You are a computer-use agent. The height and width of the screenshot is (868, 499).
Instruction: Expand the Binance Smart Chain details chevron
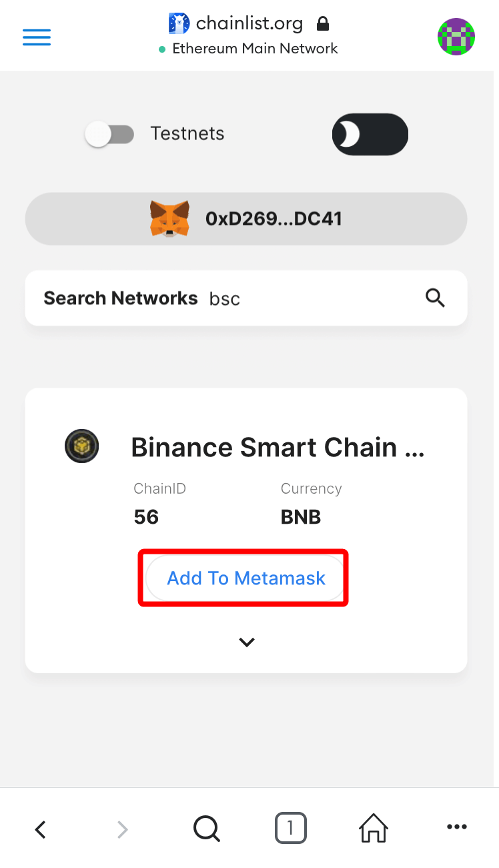[x=246, y=642]
